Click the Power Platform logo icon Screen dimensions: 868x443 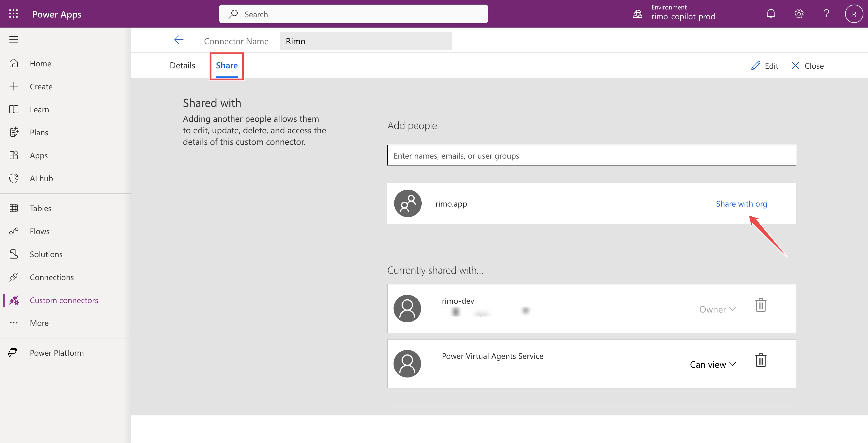12,352
